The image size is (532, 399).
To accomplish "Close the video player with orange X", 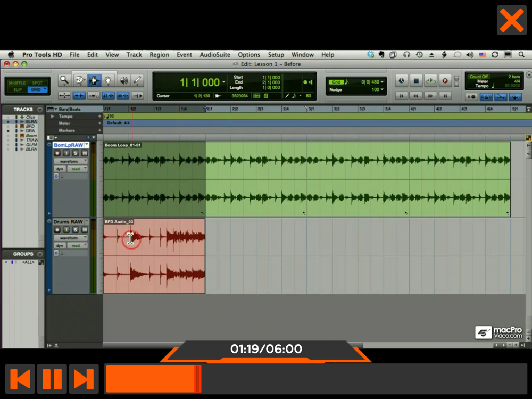I will click(512, 20).
